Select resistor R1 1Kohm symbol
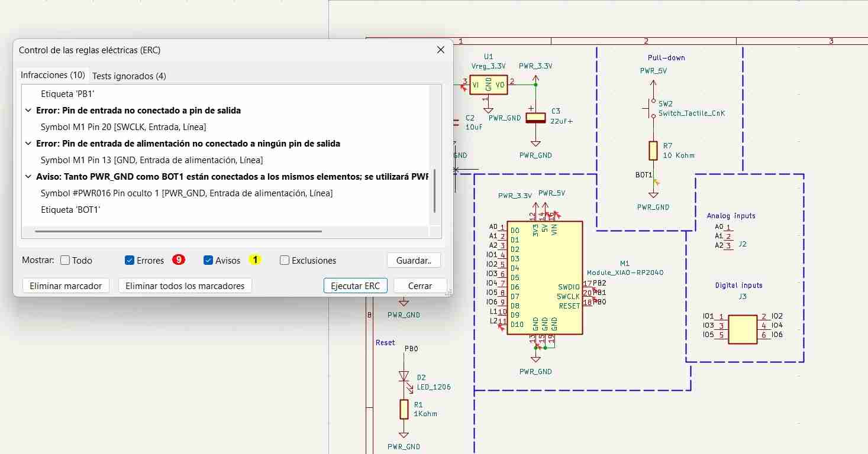 404,409
